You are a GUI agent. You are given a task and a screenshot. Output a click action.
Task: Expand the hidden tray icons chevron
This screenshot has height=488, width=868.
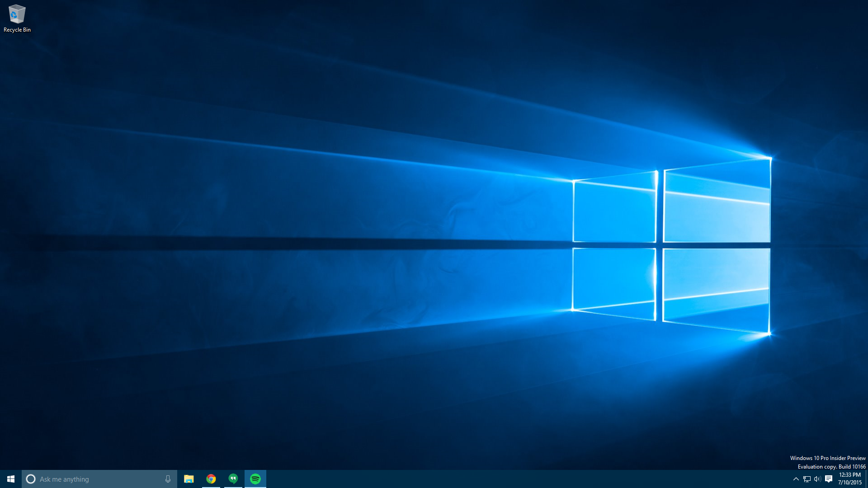(x=796, y=479)
